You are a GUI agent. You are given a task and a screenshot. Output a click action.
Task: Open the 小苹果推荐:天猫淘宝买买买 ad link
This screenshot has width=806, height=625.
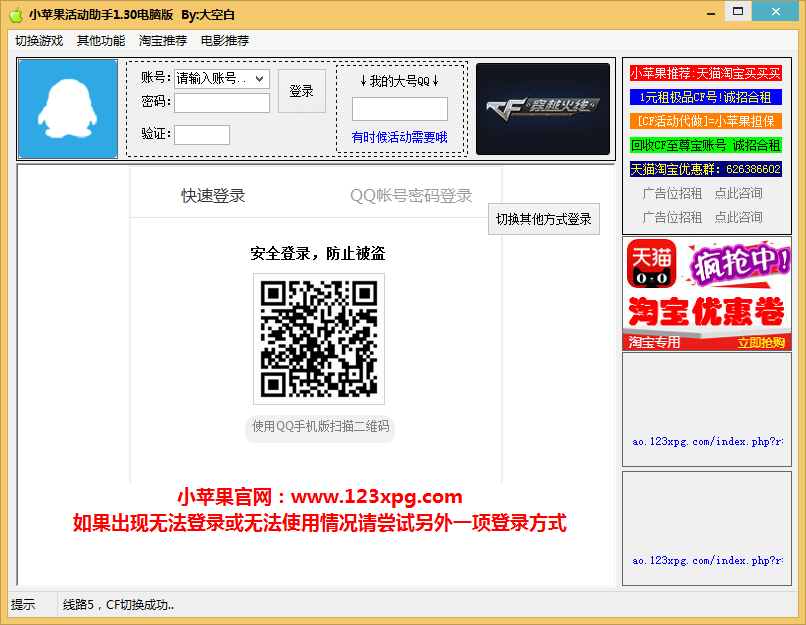[x=706, y=73]
